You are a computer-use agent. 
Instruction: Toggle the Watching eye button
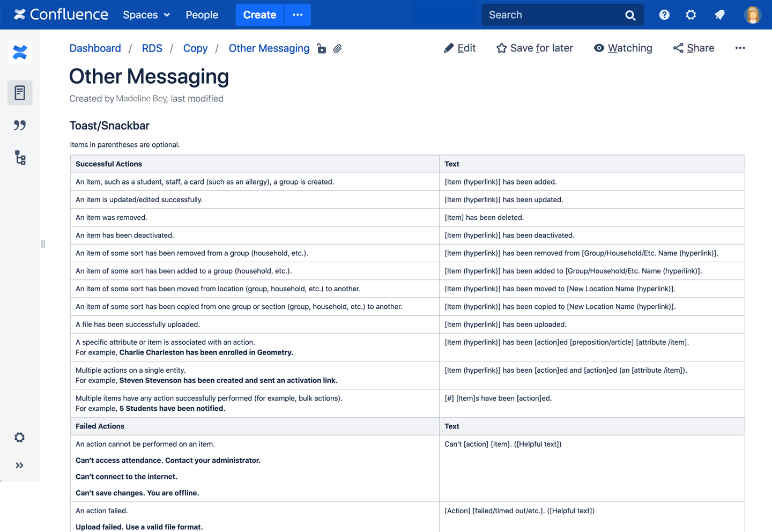tap(623, 48)
